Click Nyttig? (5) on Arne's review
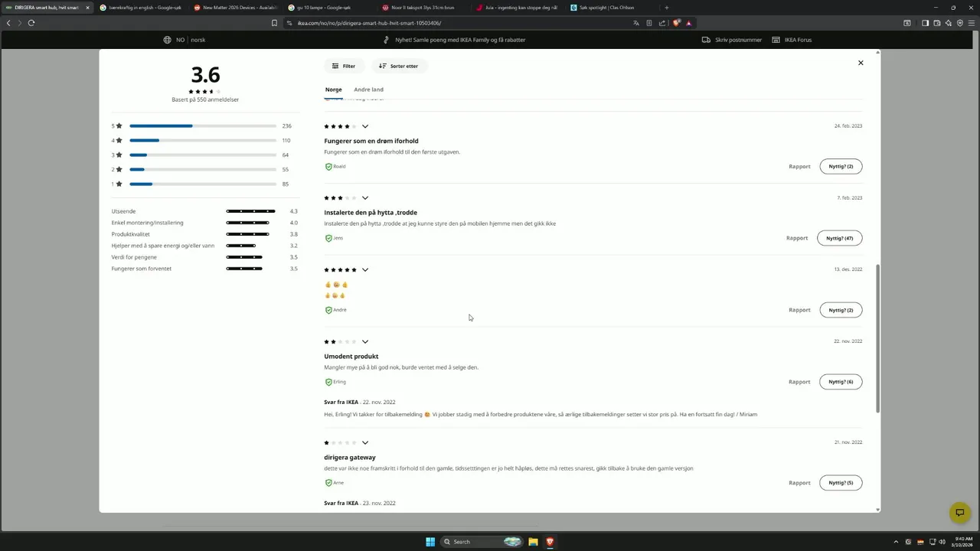The height and width of the screenshot is (551, 980). (x=841, y=483)
